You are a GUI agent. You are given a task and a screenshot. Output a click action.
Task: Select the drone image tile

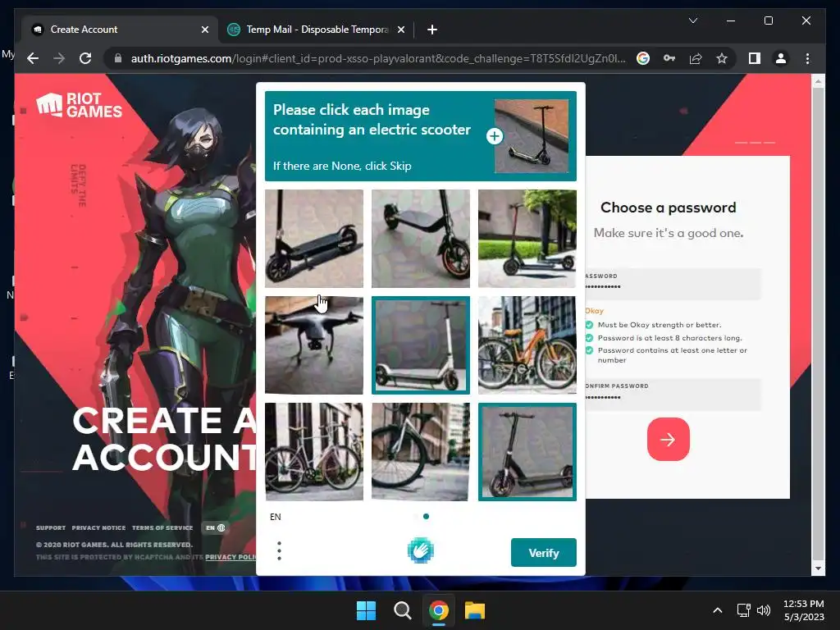[314, 345]
